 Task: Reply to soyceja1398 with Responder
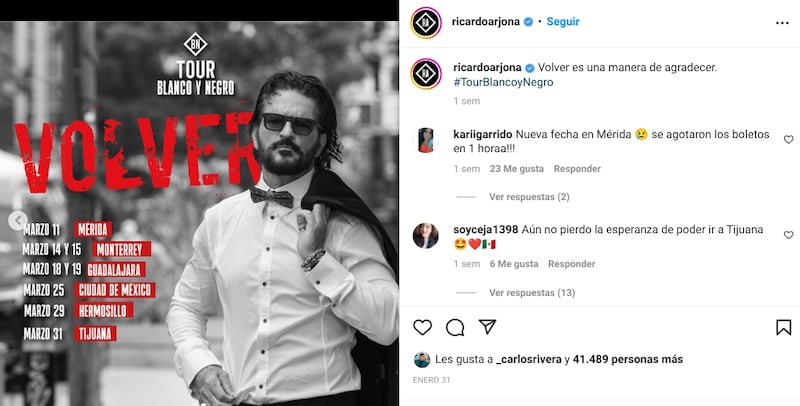click(x=571, y=264)
